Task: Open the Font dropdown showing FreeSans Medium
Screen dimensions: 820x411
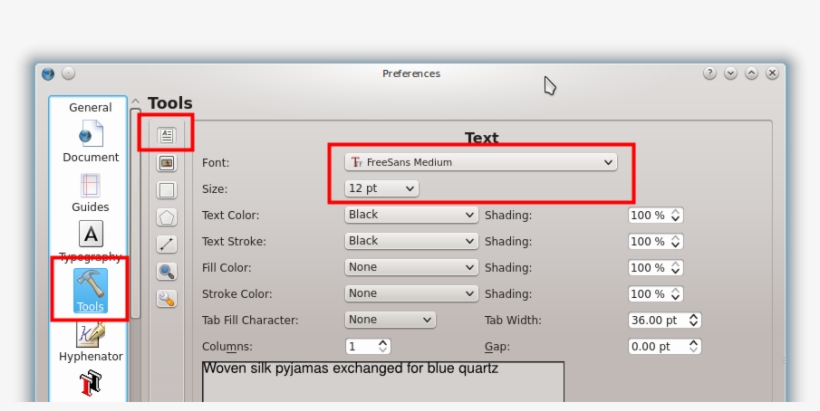Action: point(481,162)
